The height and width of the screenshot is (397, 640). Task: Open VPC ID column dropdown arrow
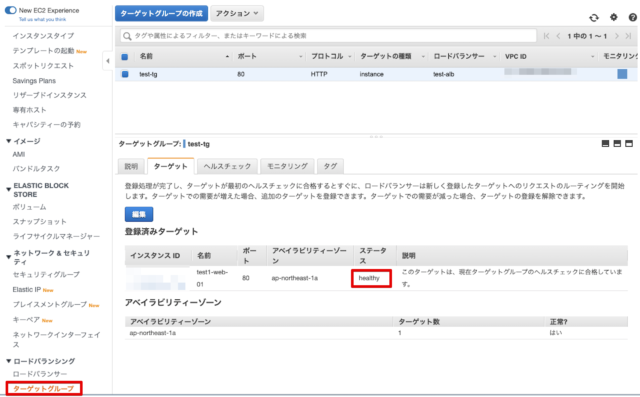[593, 56]
